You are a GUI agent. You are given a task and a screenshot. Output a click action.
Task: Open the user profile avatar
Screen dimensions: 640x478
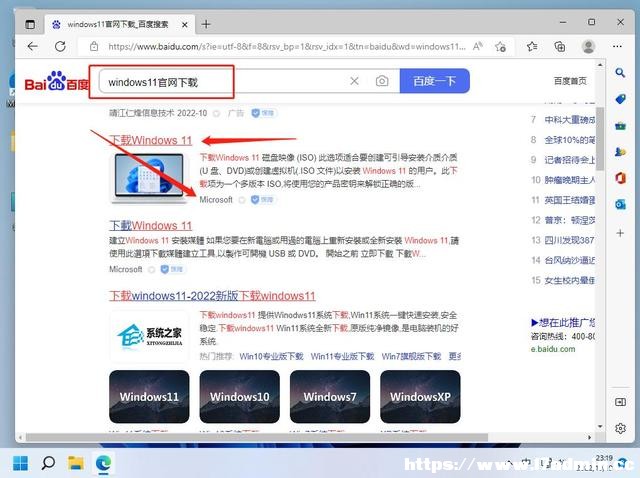click(x=588, y=47)
